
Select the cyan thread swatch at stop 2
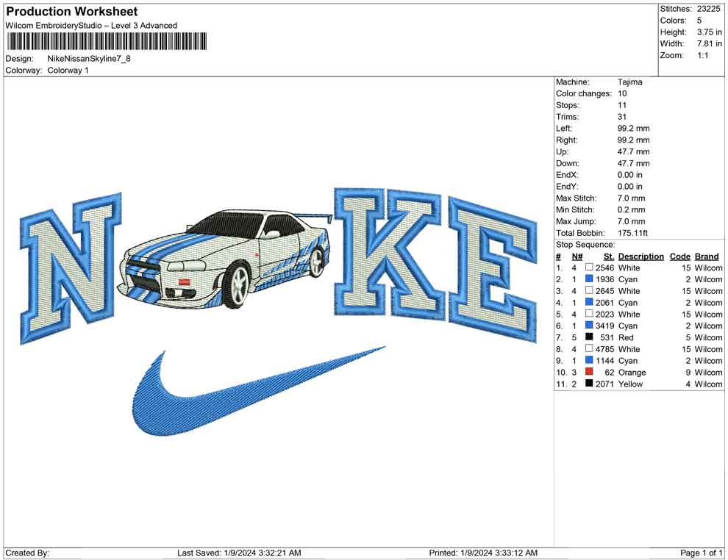click(590, 279)
